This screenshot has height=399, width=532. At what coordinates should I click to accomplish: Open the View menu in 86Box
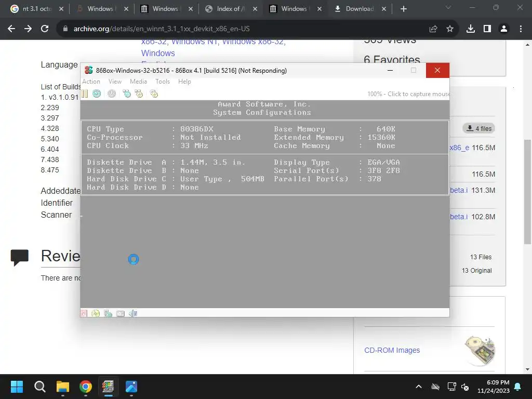[x=115, y=82]
